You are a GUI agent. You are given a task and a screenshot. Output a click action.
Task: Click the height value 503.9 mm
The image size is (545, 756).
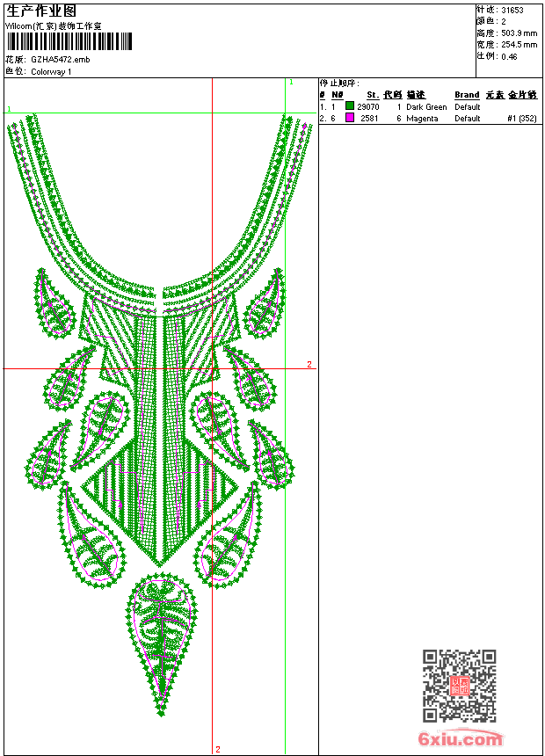pos(519,33)
